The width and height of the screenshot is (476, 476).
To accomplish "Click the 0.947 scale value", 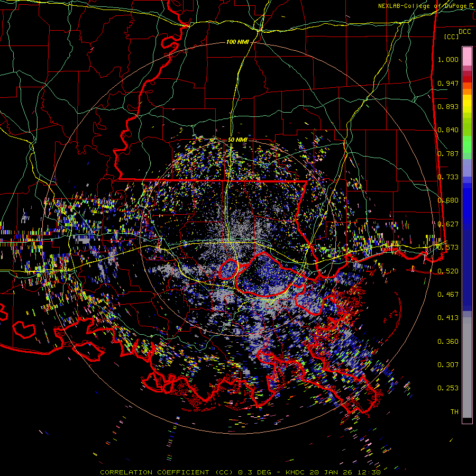I will click(x=448, y=83).
